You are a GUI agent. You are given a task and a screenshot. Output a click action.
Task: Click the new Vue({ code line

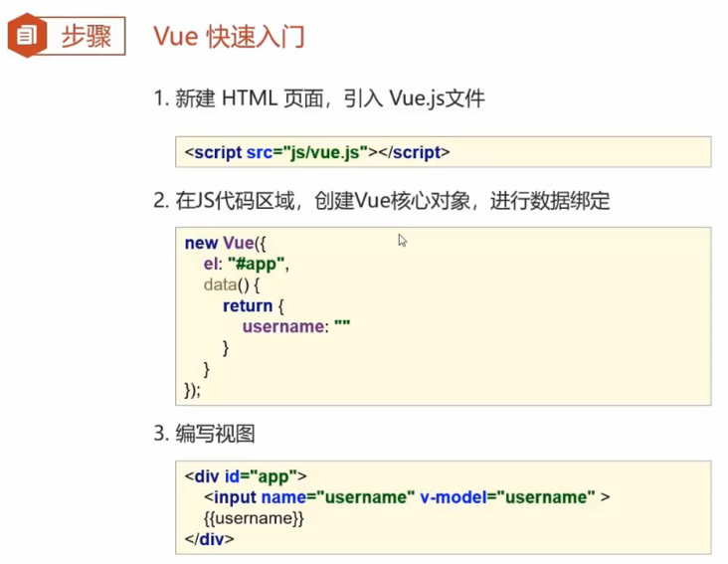click(x=225, y=243)
